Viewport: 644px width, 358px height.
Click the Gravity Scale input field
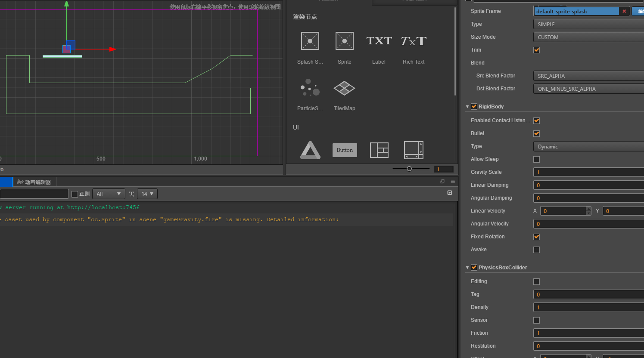[588, 172]
